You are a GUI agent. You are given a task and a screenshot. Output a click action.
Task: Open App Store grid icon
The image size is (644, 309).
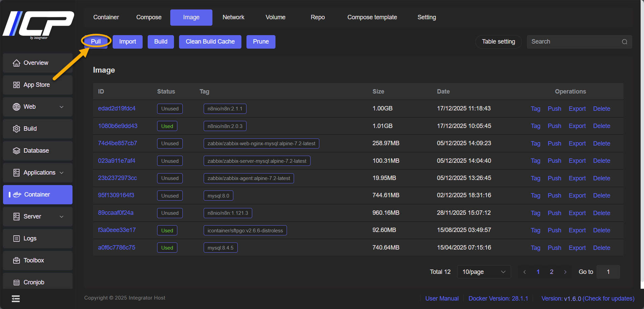pos(16,85)
